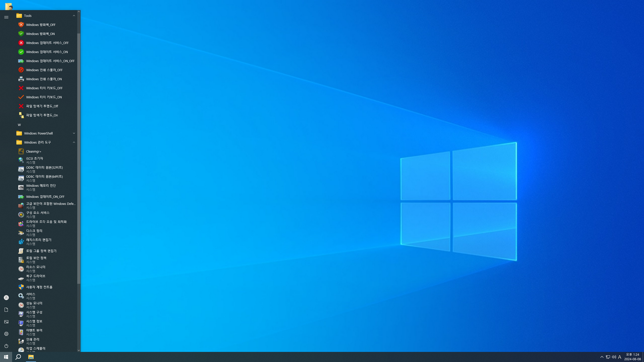Image resolution: width=644 pixels, height=362 pixels.
Task: Click the power icon in Start sidebar
Action: tap(6, 346)
